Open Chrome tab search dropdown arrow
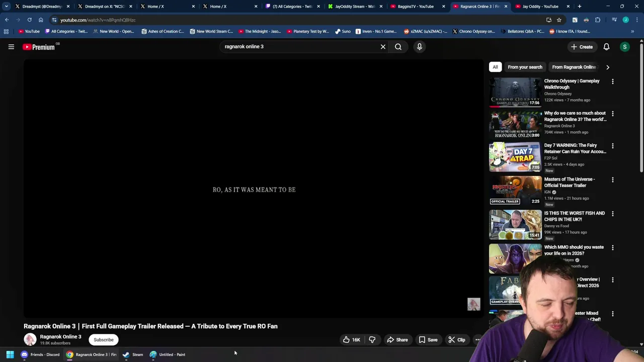The height and width of the screenshot is (362, 644). click(6, 7)
